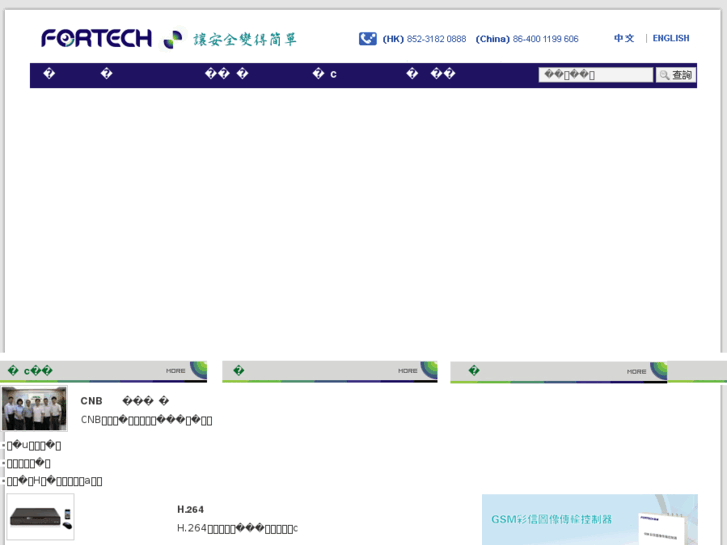Screen dimensions: 727x545
Task: Open the DVR device product thumbnail
Action: tap(40, 517)
